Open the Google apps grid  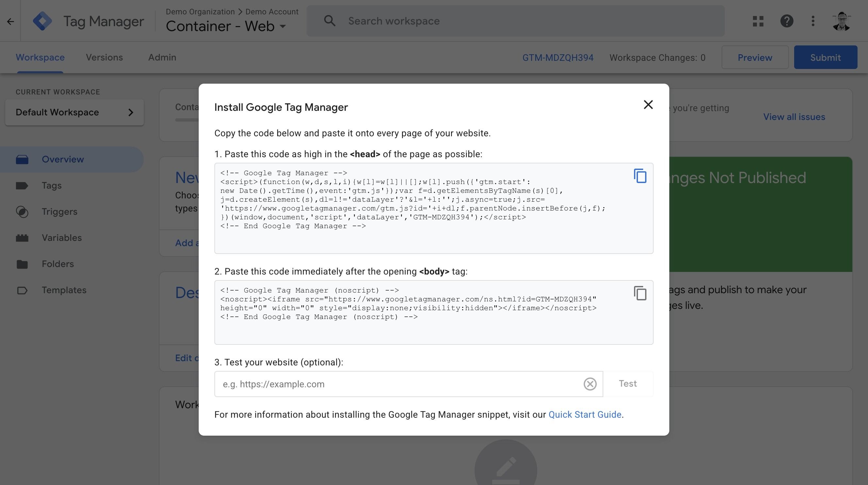(759, 21)
